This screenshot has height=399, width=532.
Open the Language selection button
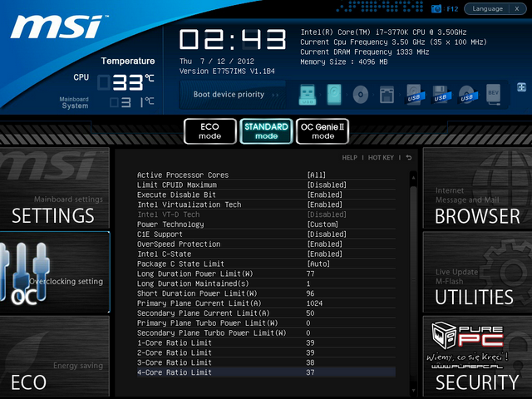(488, 9)
